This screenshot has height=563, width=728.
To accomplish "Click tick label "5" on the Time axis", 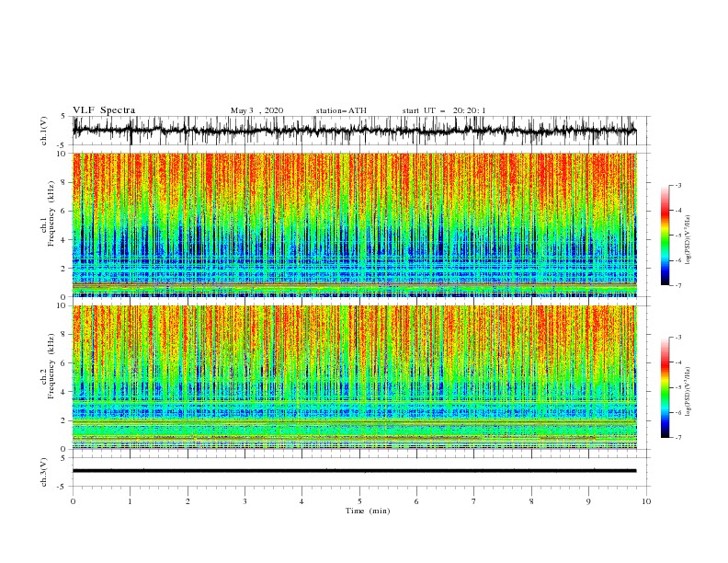I will point(359,501).
